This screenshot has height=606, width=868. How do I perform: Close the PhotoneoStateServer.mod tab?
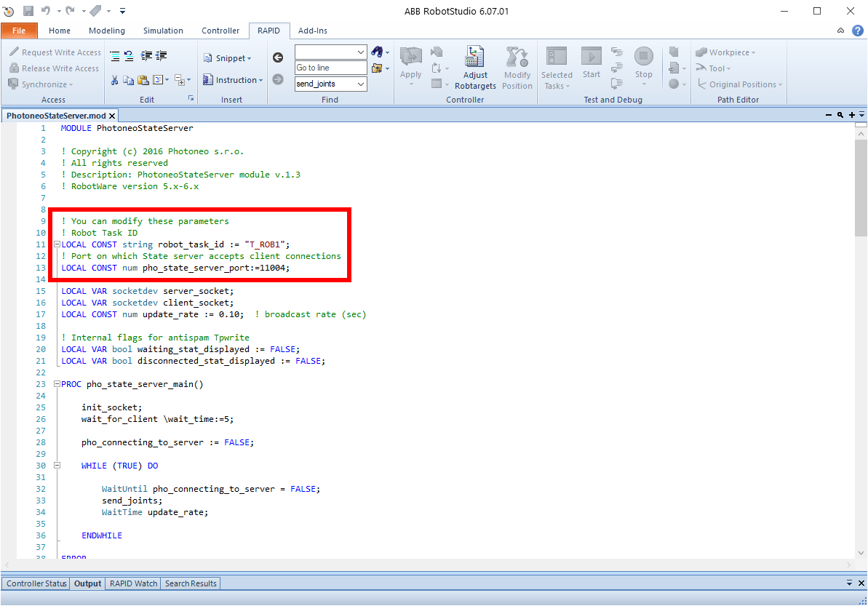(x=112, y=116)
